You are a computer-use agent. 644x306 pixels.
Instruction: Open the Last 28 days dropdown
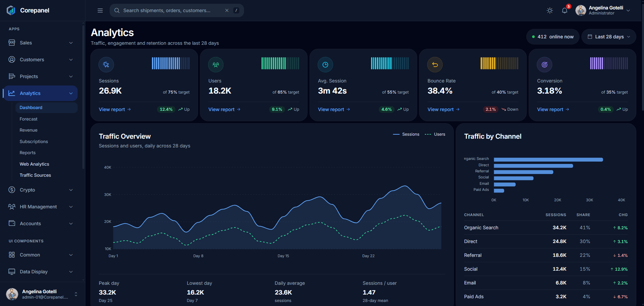point(609,37)
